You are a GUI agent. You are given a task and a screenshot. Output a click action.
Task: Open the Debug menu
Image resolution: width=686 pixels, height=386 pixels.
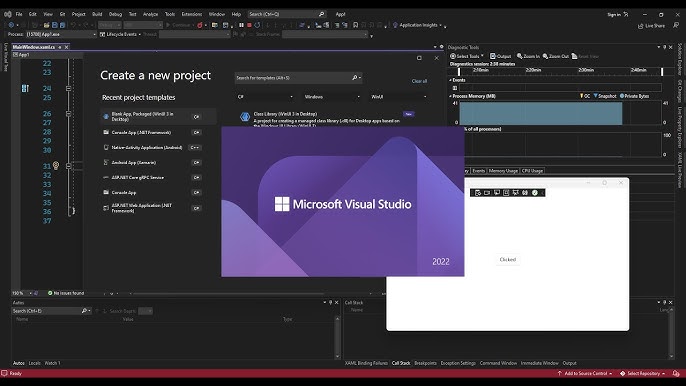click(116, 14)
